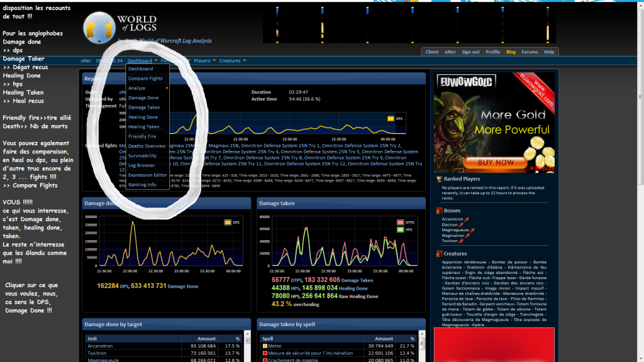
Task: Click Toxitron in the Bosses list
Action: coord(449,241)
